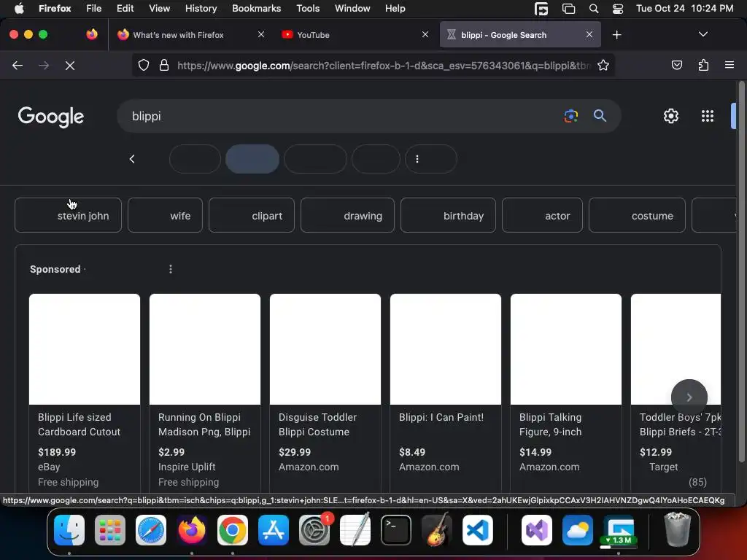This screenshot has width=747, height=560.
Task: Launch Safari from the dock
Action: tap(151, 530)
